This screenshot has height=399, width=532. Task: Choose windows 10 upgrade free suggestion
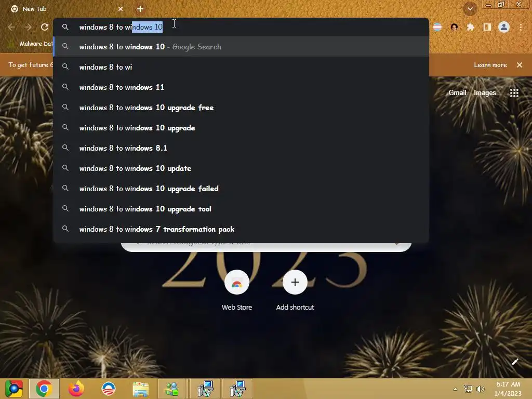[241, 108]
